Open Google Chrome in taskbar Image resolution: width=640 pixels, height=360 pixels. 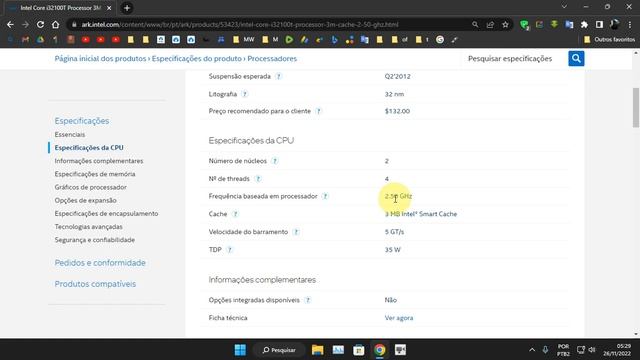click(x=380, y=350)
